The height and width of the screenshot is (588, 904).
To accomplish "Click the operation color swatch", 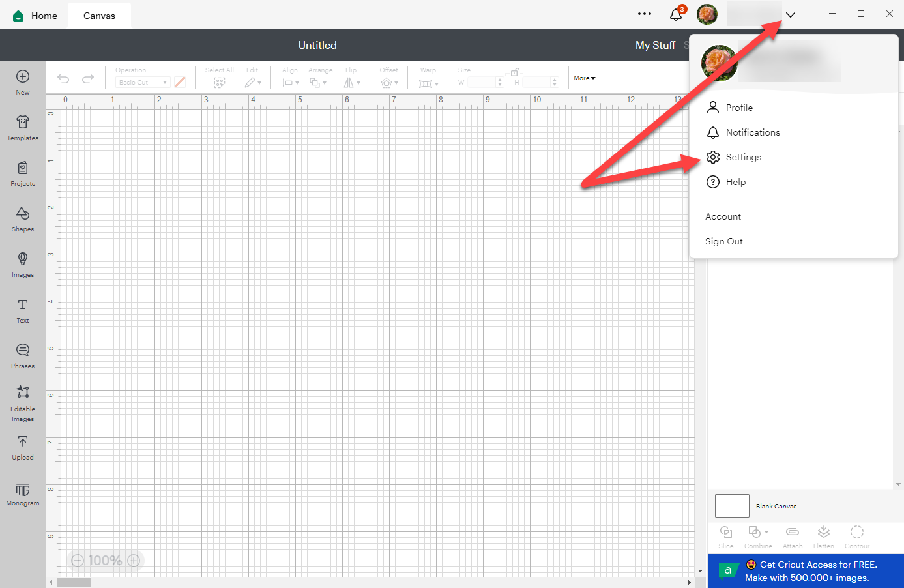I will 180,82.
